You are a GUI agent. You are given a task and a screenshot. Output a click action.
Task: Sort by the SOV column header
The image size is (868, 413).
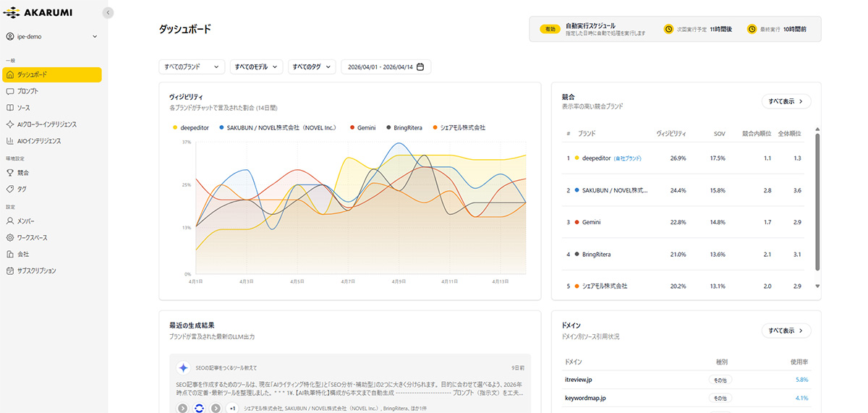coord(719,134)
